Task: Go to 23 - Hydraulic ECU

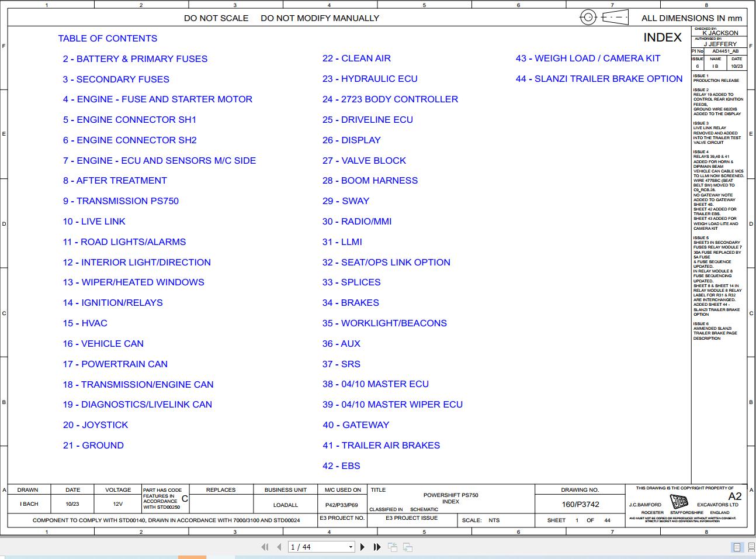Action: tap(370, 79)
